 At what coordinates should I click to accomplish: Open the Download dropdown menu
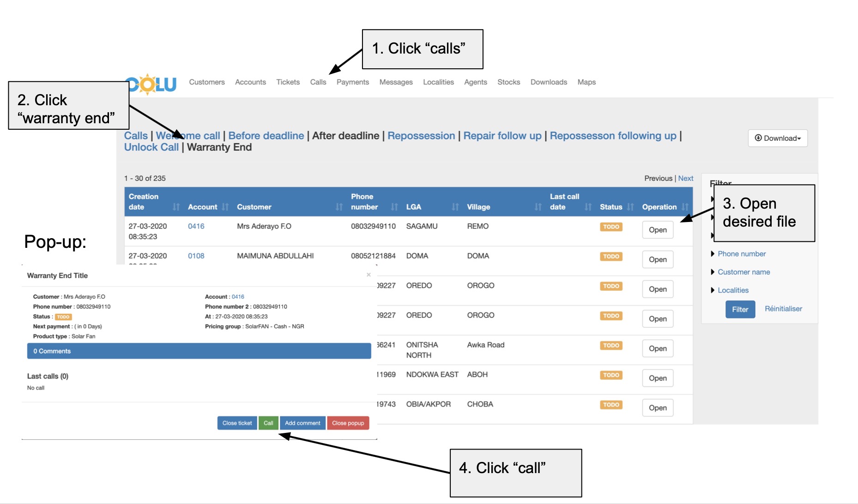tap(778, 138)
